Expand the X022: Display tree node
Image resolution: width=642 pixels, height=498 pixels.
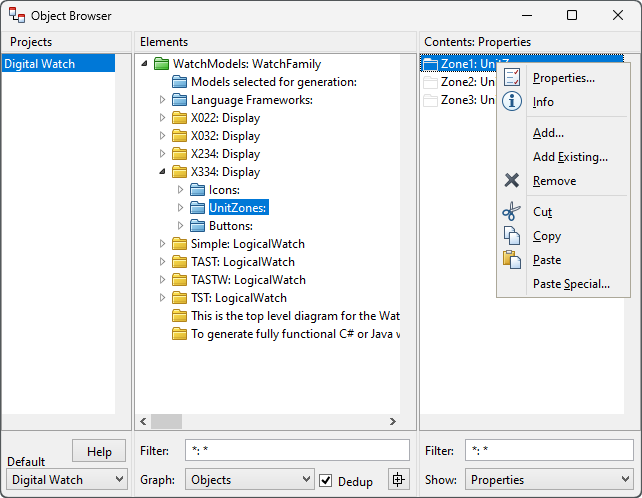[163, 118]
